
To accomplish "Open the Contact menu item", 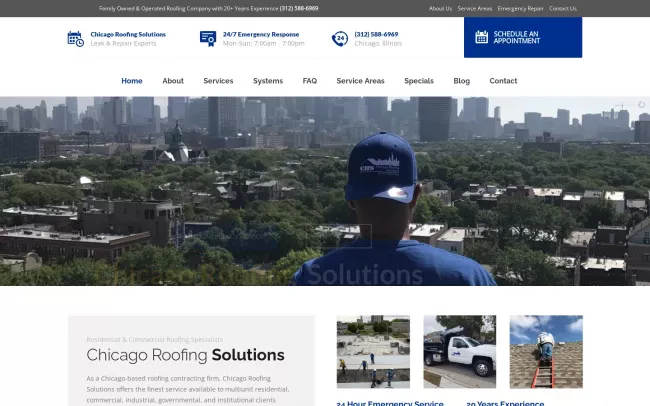I will point(503,81).
